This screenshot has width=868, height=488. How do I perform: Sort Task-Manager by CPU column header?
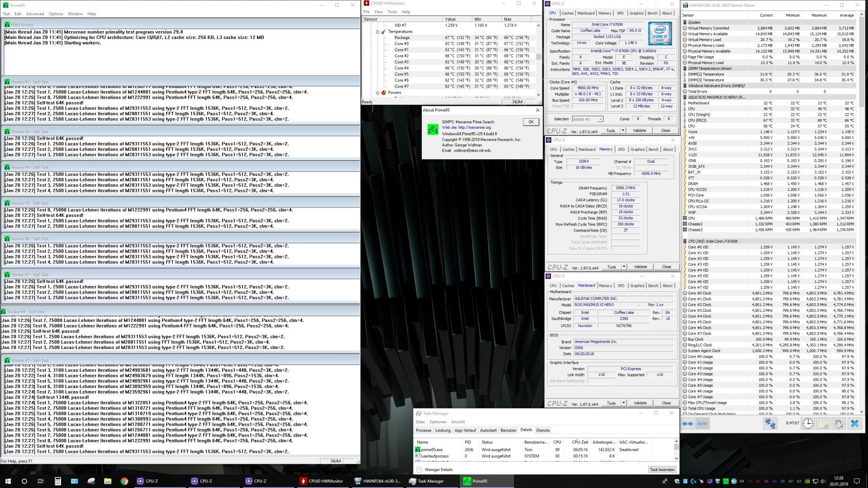point(557,442)
